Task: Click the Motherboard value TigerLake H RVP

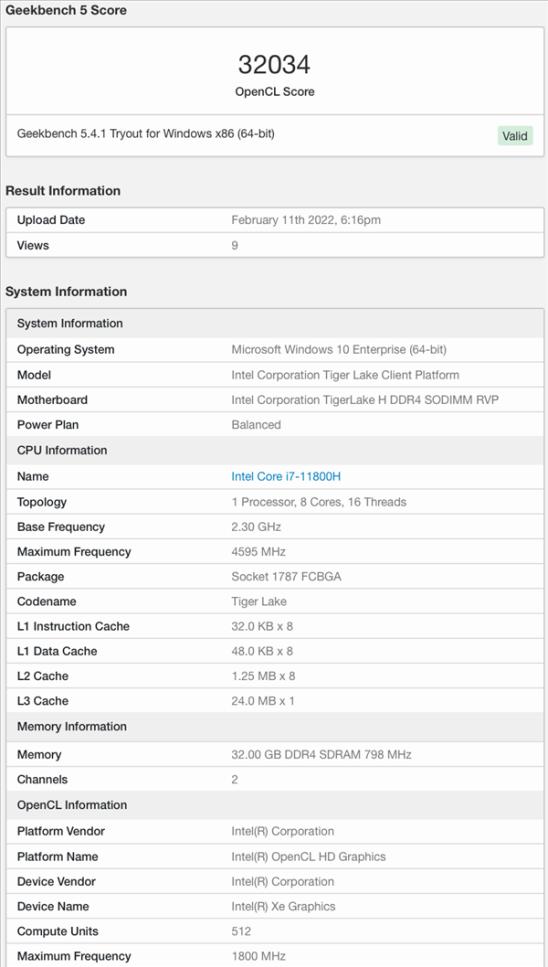Action: (365, 400)
